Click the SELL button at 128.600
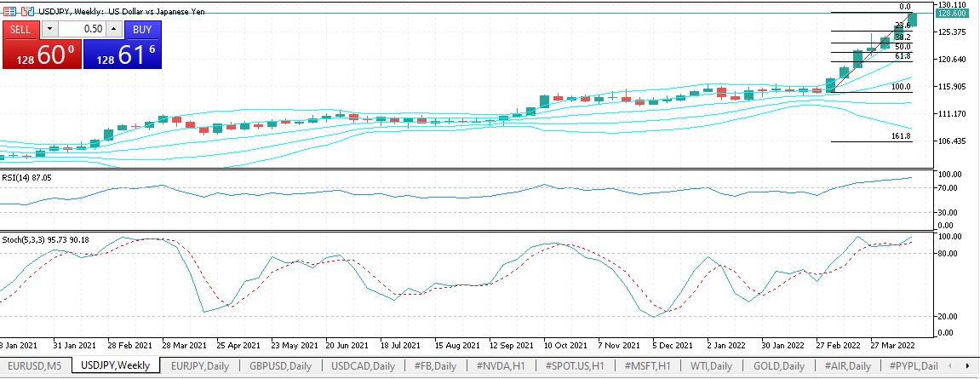Image resolution: width=980 pixels, height=379 pixels. tap(41, 44)
